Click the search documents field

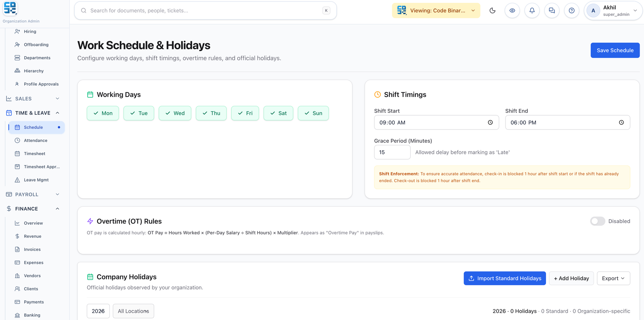(x=205, y=10)
